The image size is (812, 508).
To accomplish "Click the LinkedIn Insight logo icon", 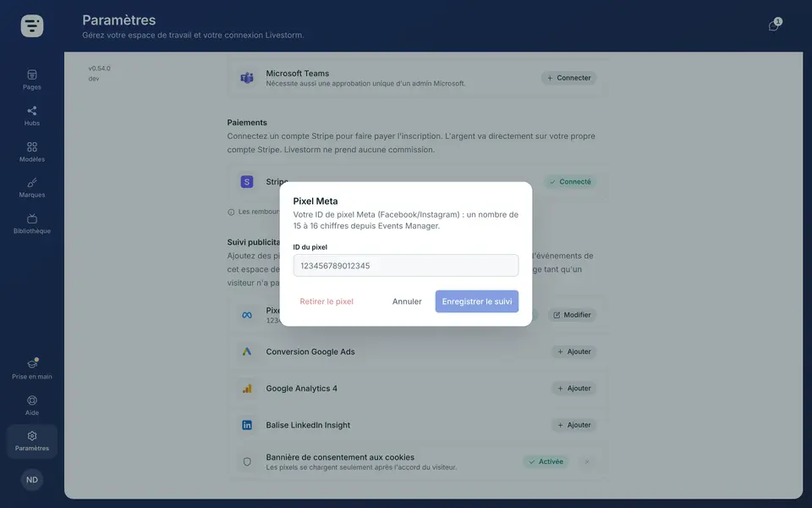I will click(247, 425).
